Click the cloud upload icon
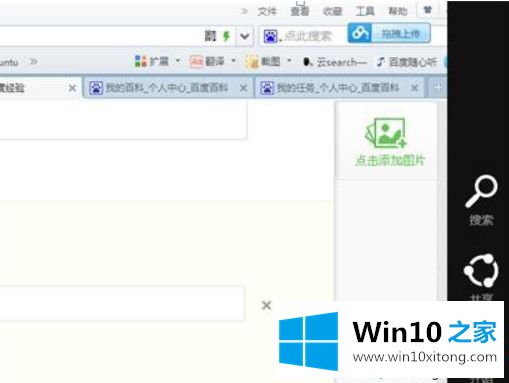The image size is (509, 383). pyautogui.click(x=360, y=33)
